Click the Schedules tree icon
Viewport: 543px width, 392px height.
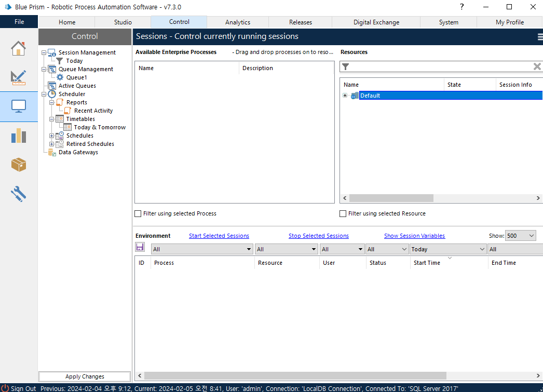point(60,136)
